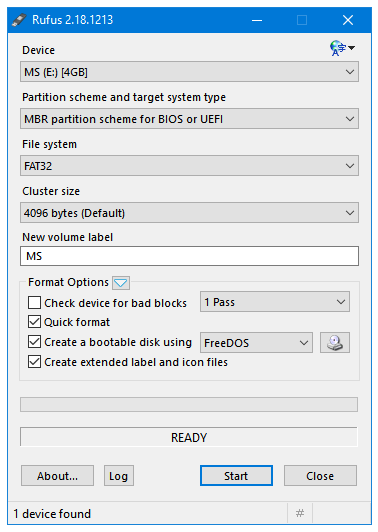The height and width of the screenshot is (532, 378).
Task: Open the Device dropdown MS (E:) [4GB]
Action: coord(189,72)
